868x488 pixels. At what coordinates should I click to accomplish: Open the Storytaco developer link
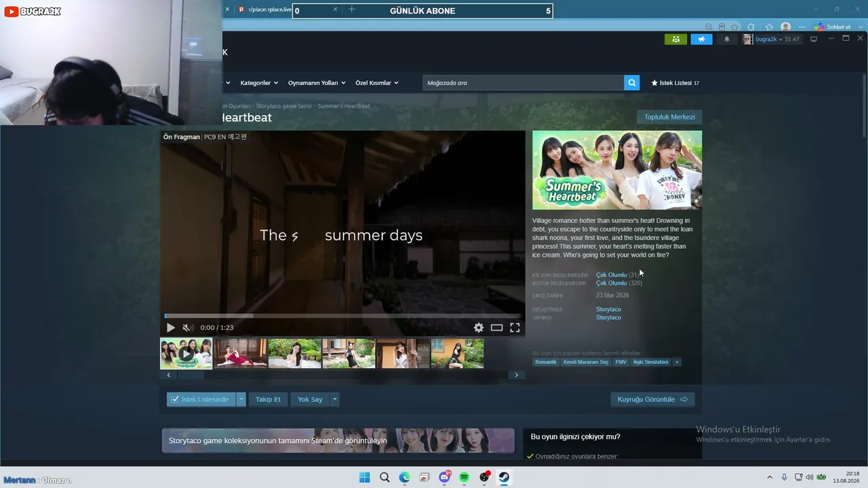coord(608,309)
